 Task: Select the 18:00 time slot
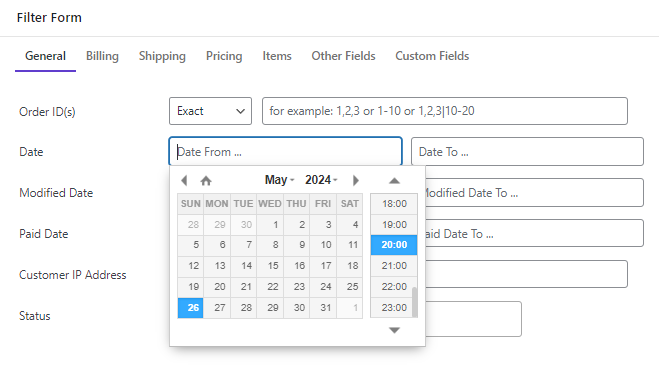click(x=394, y=204)
